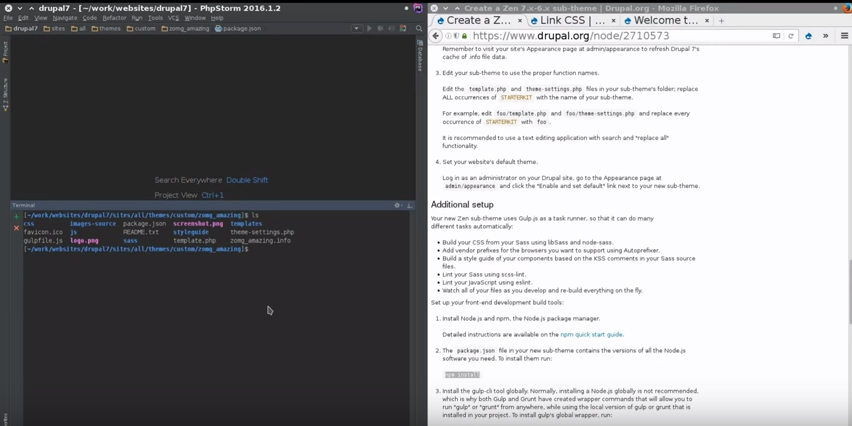Show more tools with Firefox overflow chevron
The width and height of the screenshot is (852, 426).
tap(825, 36)
